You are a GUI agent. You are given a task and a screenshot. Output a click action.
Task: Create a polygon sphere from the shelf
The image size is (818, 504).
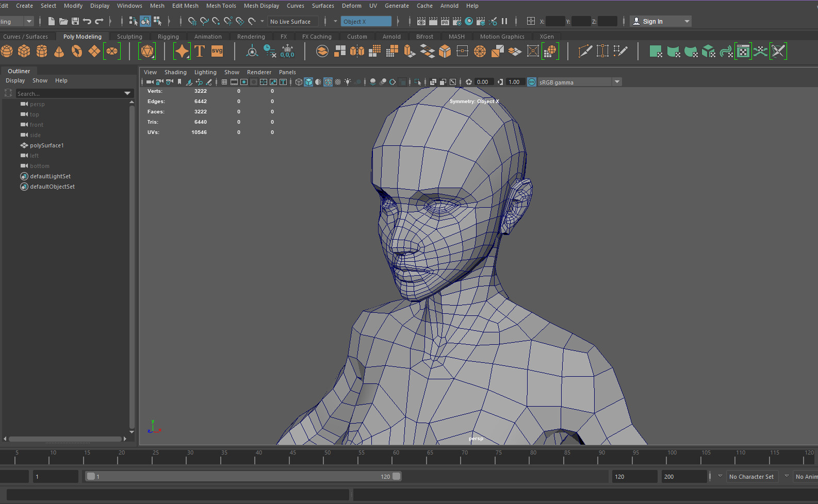[x=7, y=52]
